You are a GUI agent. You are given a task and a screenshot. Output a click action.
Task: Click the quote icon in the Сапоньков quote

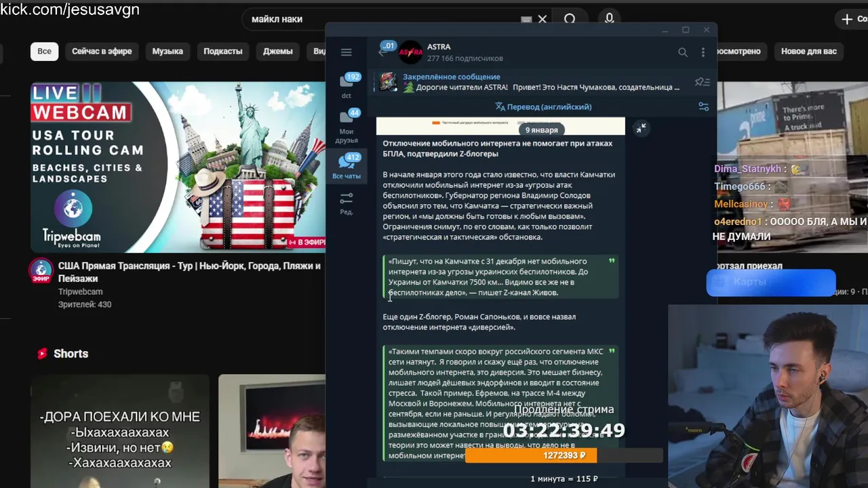point(612,351)
